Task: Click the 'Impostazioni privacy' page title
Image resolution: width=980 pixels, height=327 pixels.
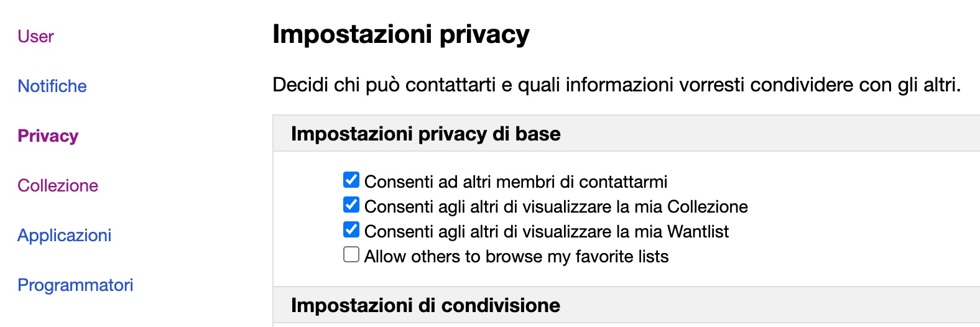Action: click(401, 34)
